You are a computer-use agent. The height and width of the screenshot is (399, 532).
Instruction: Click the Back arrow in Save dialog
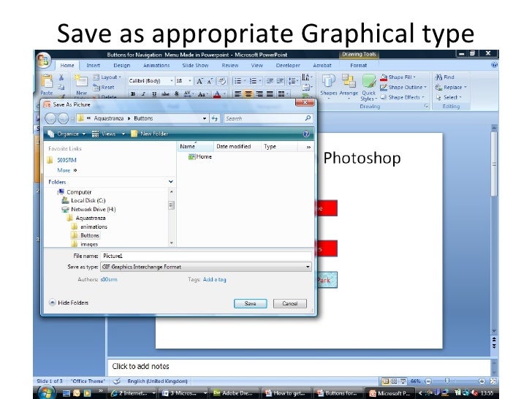tap(50, 118)
